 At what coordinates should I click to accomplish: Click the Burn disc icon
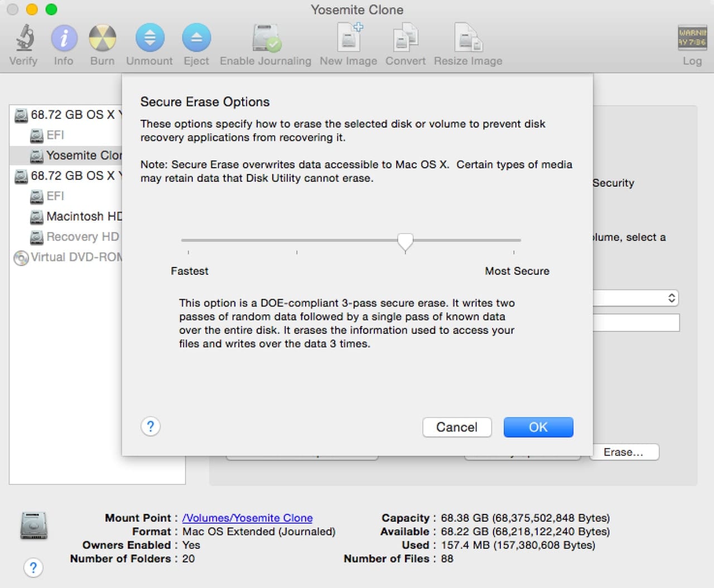103,39
